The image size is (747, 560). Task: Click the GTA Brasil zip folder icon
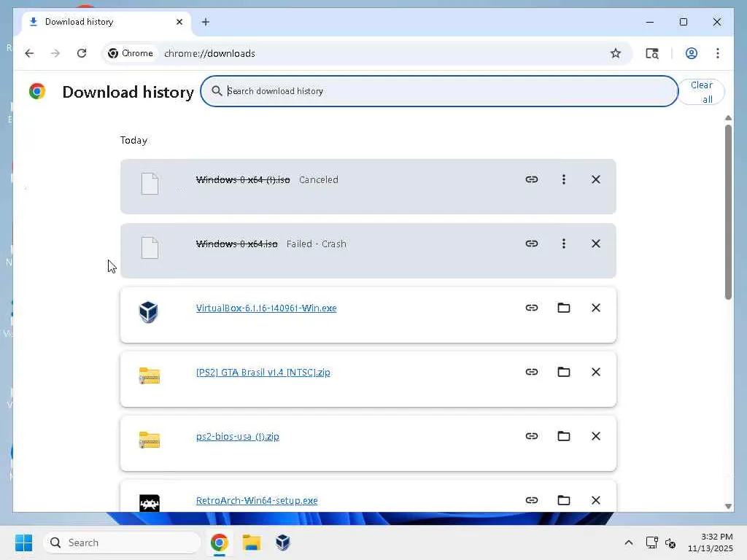pyautogui.click(x=149, y=376)
